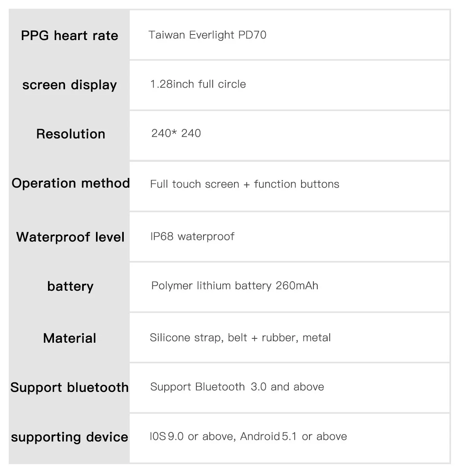
Task: Click the battery row label
Action: tap(70, 286)
